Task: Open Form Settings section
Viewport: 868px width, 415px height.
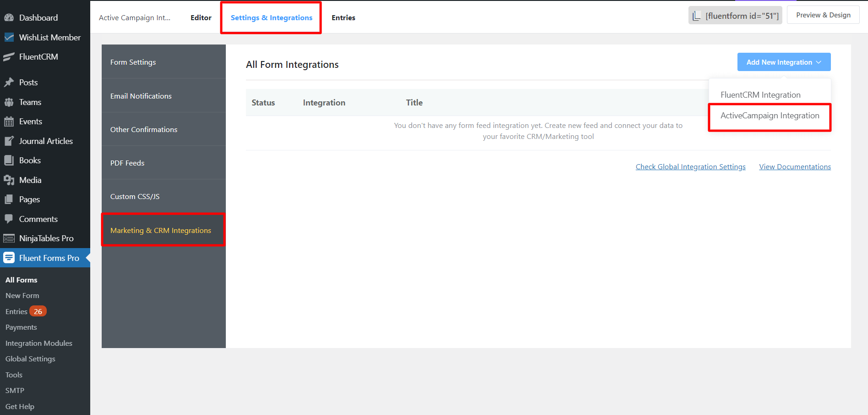Action: tap(164, 62)
